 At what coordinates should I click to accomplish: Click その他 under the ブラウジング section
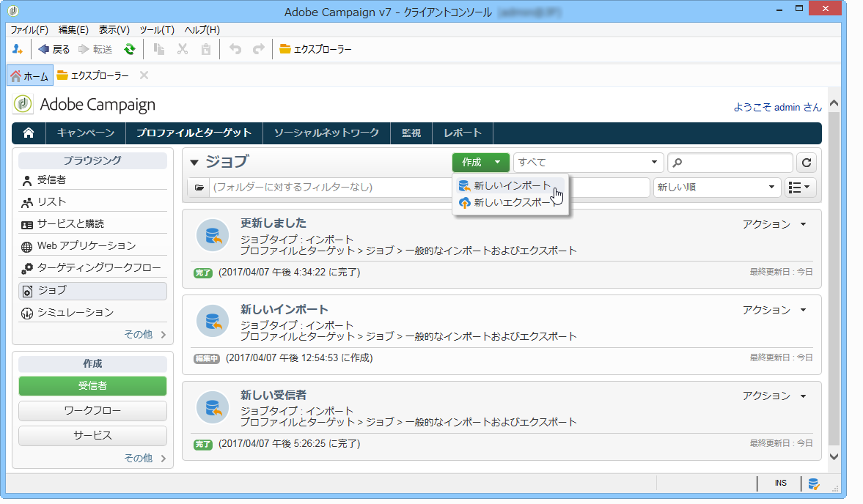pos(144,334)
